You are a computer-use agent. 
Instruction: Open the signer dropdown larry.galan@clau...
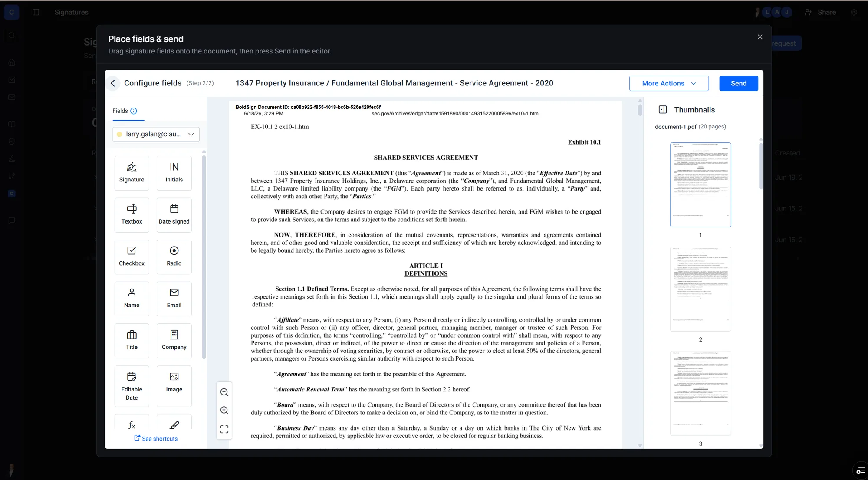coord(156,135)
